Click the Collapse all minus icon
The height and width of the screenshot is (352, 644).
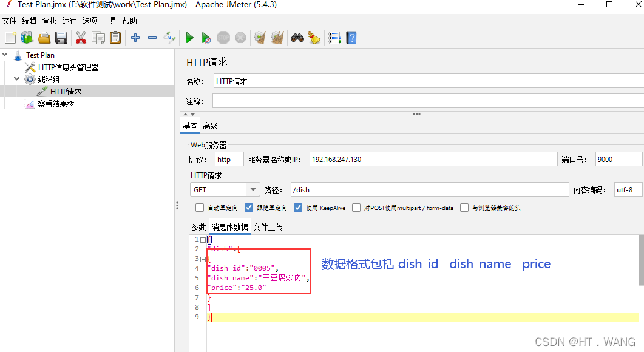[152, 38]
